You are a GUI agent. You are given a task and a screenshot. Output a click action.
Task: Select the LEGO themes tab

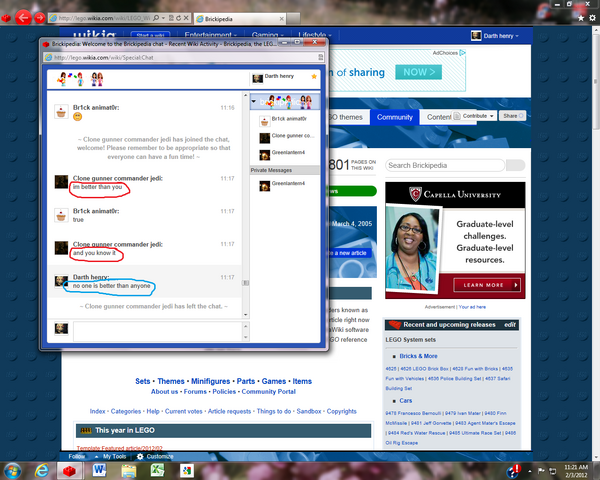[x=348, y=117]
